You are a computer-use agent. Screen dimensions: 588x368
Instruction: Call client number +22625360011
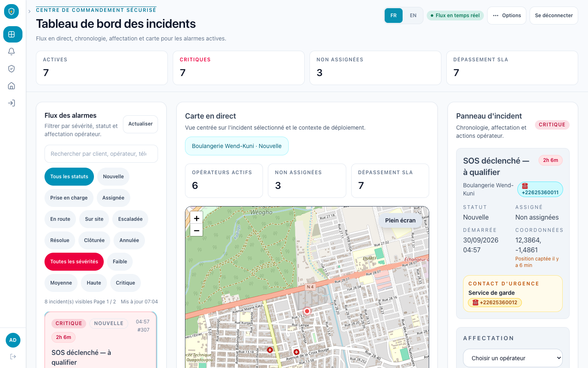540,189
